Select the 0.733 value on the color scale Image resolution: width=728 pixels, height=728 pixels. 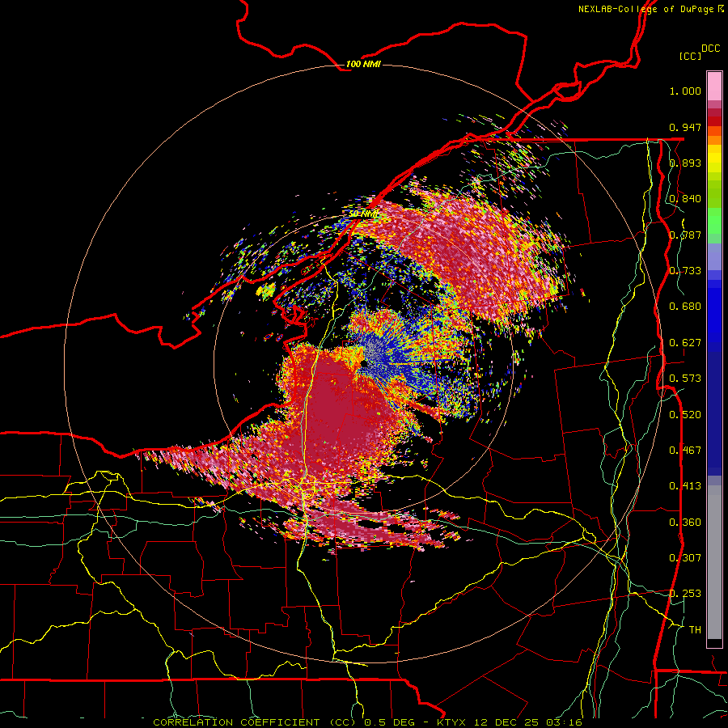pos(685,271)
